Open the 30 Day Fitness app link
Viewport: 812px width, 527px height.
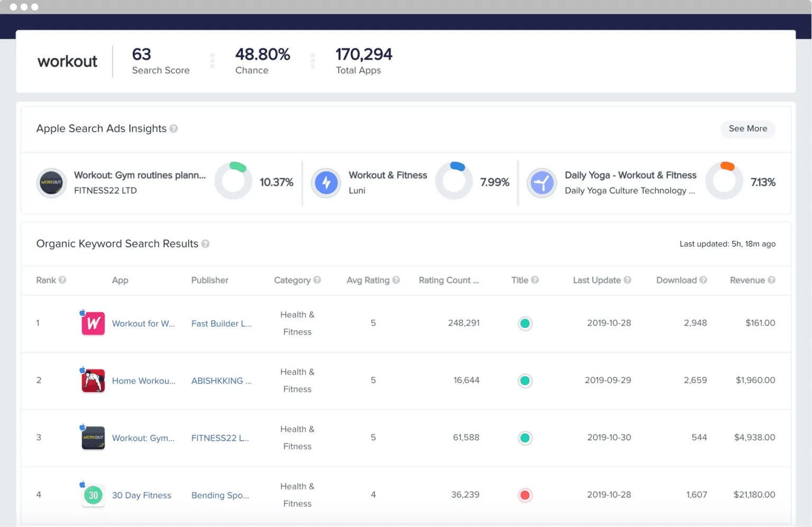(142, 495)
